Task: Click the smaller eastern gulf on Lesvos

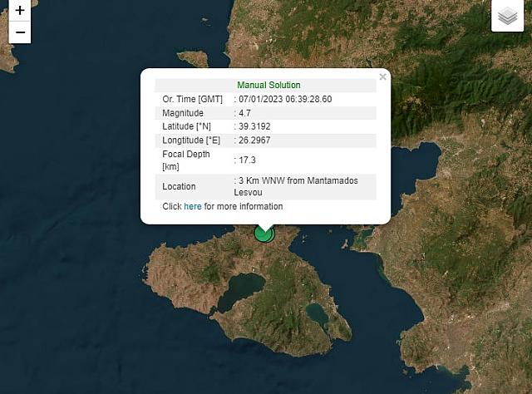Action: [x=317, y=314]
